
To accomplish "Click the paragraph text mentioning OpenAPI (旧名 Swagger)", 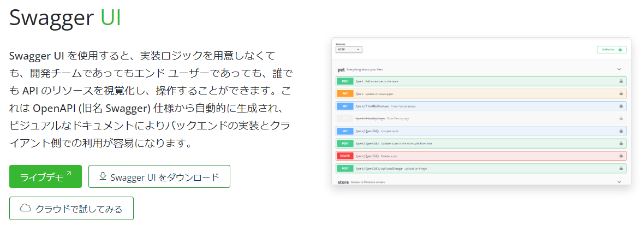I will coord(151,99).
